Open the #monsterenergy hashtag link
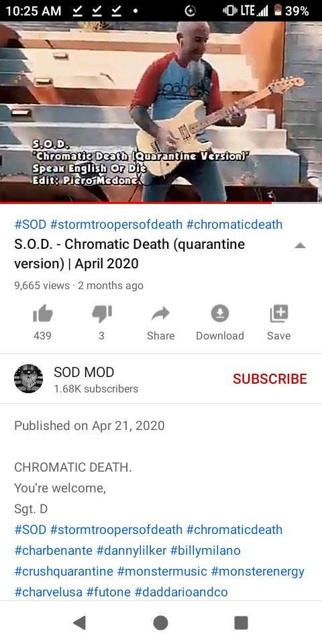Viewport: 322px width, 644px height. (258, 572)
